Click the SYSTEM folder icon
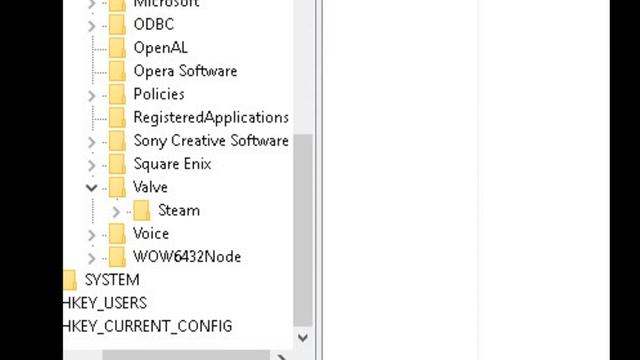Image resolution: width=640 pixels, height=360 pixels. point(70,280)
